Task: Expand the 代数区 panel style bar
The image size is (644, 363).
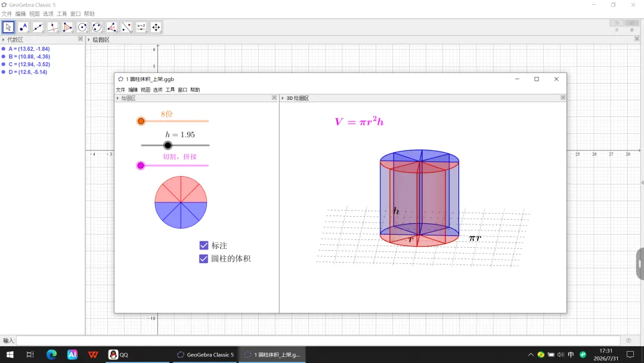Action: (x=4, y=39)
